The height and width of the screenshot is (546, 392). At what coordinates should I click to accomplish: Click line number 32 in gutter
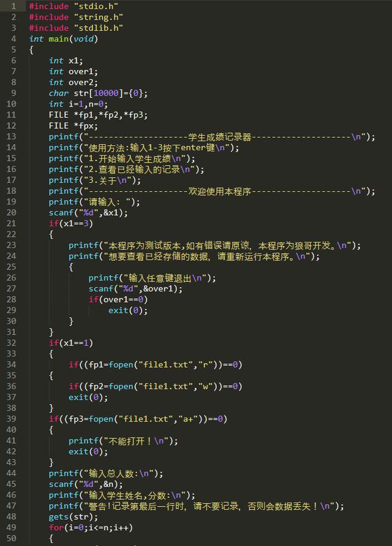pyautogui.click(x=11, y=343)
